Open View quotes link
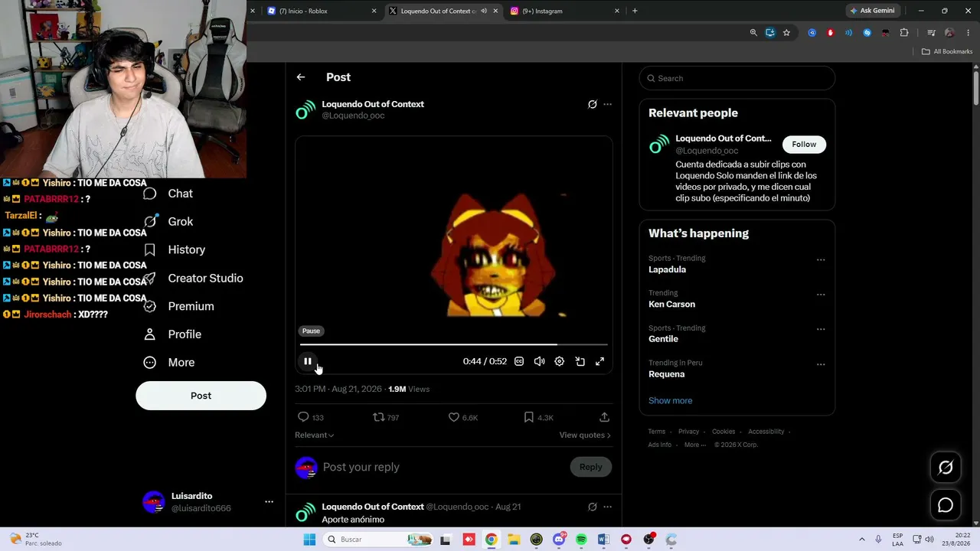This screenshot has width=980, height=551. (585, 435)
